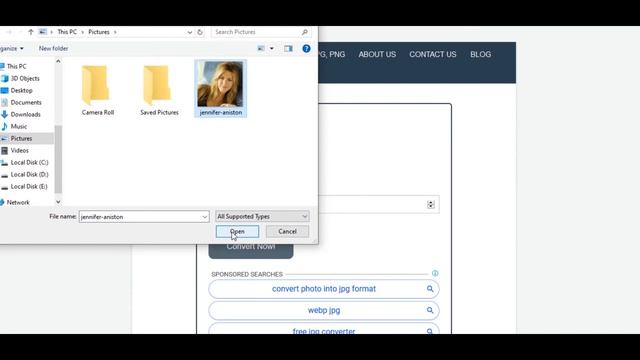Click navigation pane scroll down arrow
This screenshot has height=360, width=640.
[58, 202]
